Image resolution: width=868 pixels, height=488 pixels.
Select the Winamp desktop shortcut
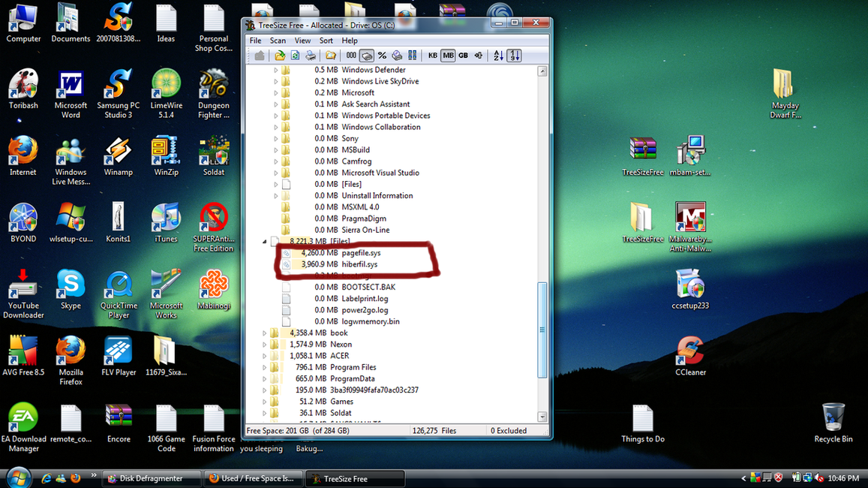(118, 156)
